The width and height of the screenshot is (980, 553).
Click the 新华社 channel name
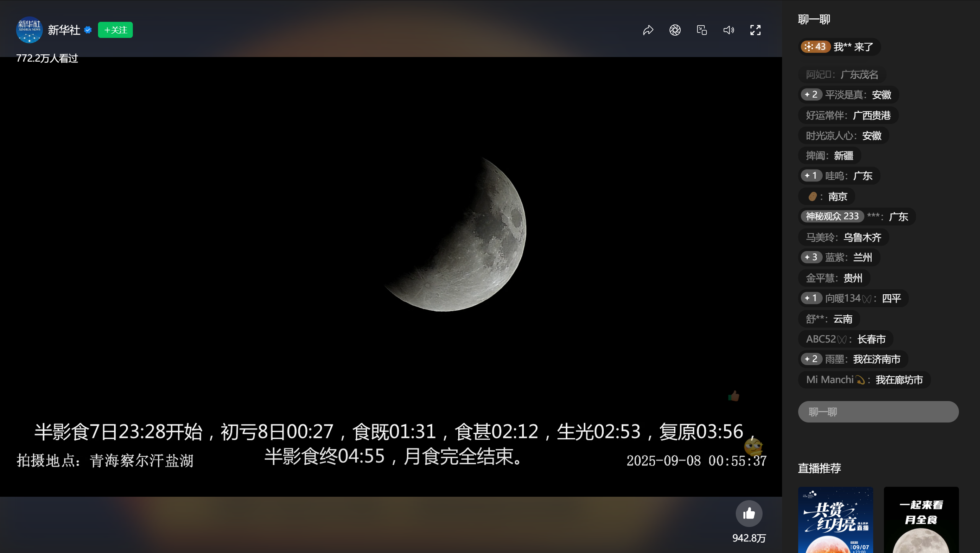(x=64, y=30)
